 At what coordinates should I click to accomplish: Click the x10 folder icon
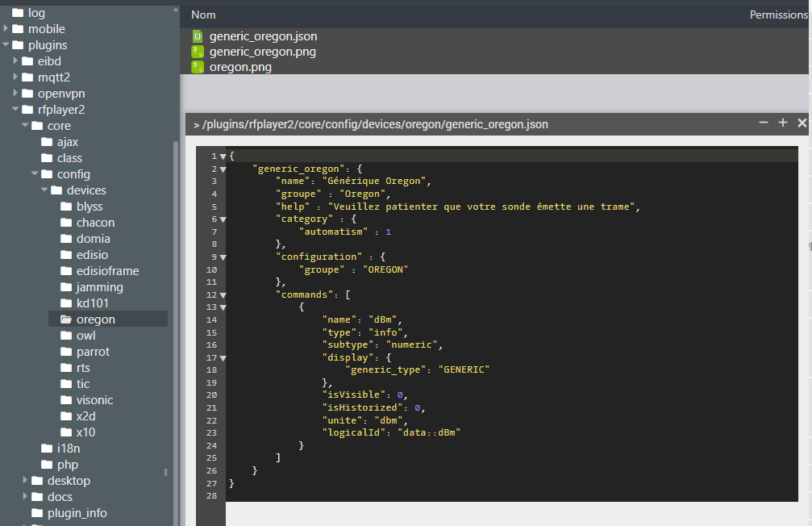(66, 432)
